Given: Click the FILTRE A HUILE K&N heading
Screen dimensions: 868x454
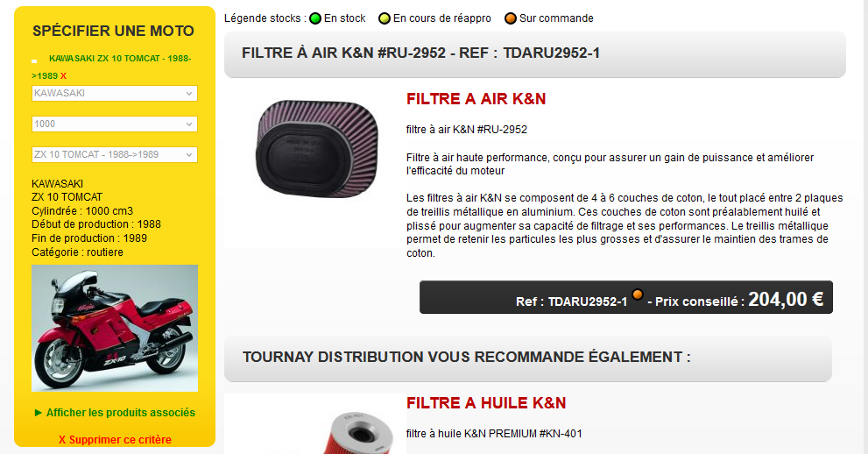Looking at the screenshot, I should tap(486, 403).
